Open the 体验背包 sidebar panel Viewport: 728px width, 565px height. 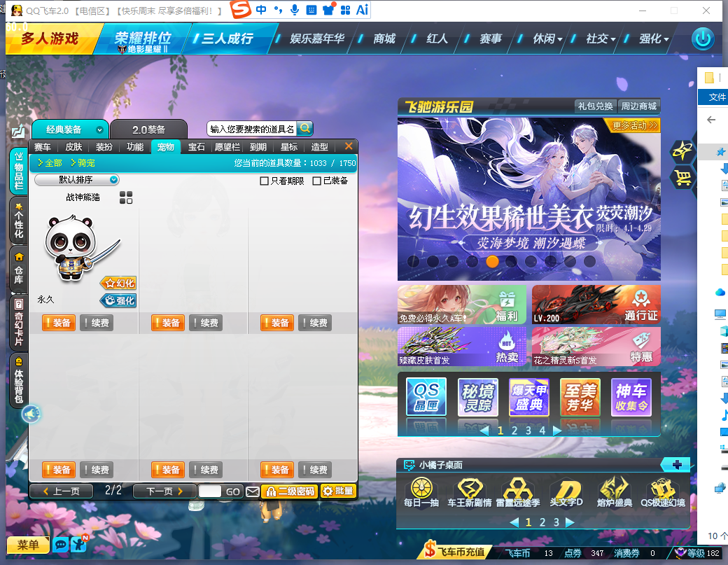point(19,379)
